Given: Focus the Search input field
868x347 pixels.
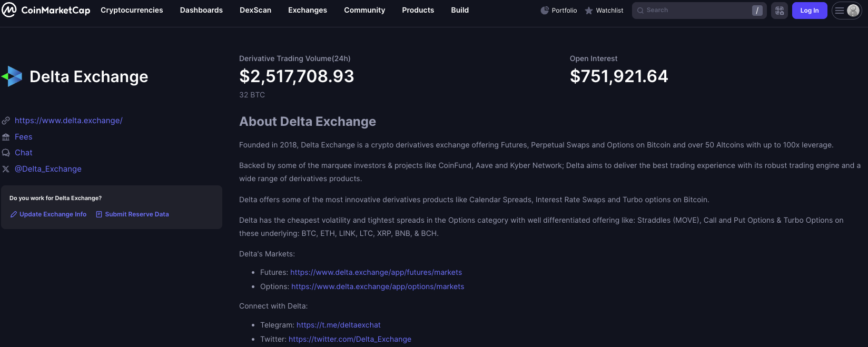Looking at the screenshot, I should [699, 11].
